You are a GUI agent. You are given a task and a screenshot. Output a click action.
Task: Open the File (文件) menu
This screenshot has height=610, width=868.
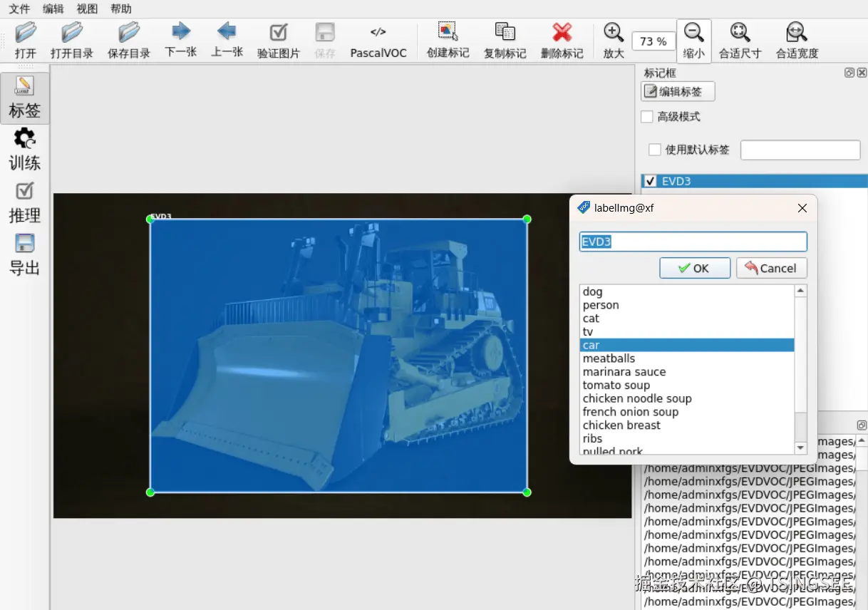tap(19, 9)
